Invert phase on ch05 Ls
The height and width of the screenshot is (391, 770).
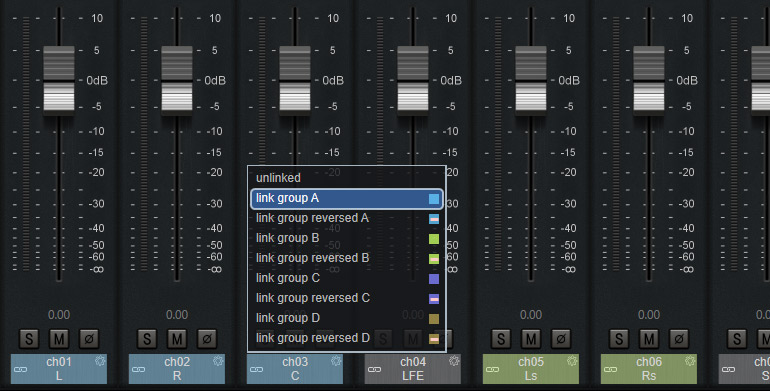pyautogui.click(x=561, y=338)
